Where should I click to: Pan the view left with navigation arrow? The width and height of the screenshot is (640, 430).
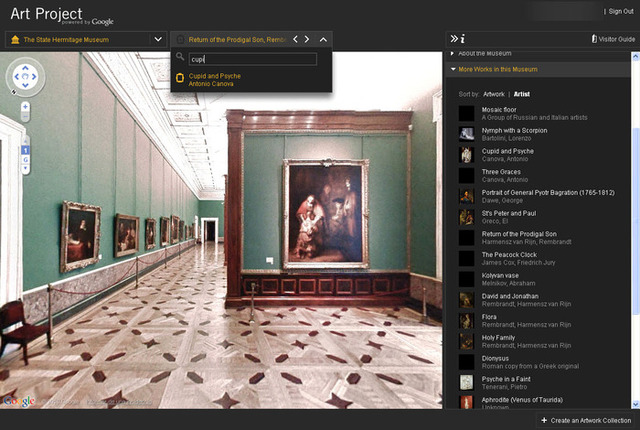click(17, 77)
